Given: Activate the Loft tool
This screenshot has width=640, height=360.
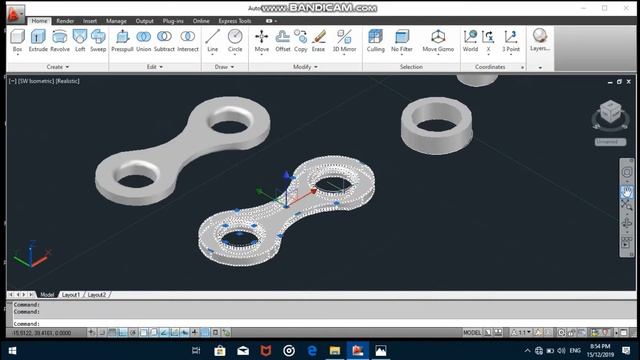Looking at the screenshot, I should pyautogui.click(x=80, y=40).
